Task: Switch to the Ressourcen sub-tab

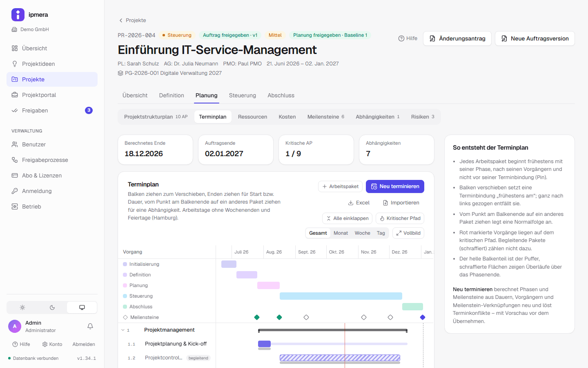Action: 252,117
